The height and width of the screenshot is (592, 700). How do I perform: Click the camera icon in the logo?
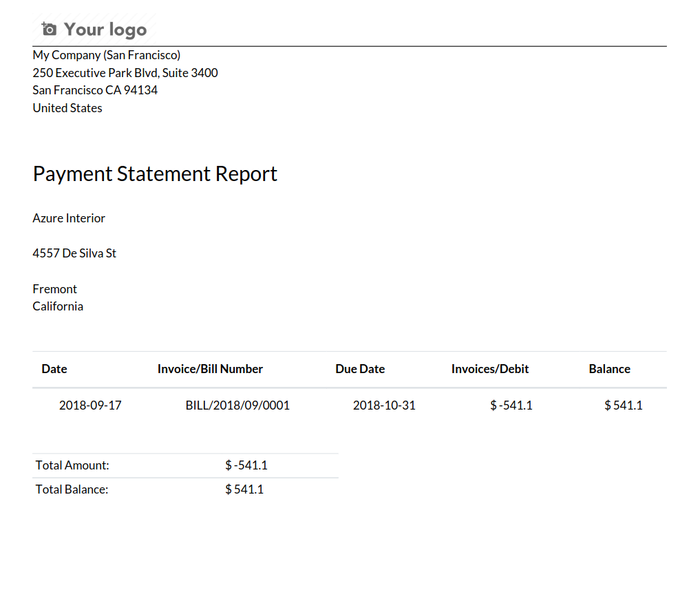tap(49, 29)
